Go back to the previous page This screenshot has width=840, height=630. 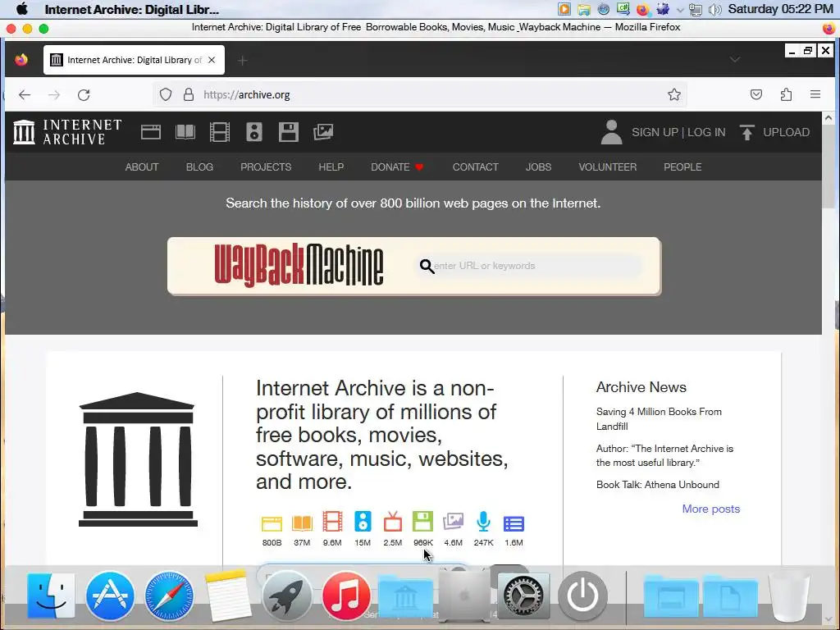[x=25, y=95]
